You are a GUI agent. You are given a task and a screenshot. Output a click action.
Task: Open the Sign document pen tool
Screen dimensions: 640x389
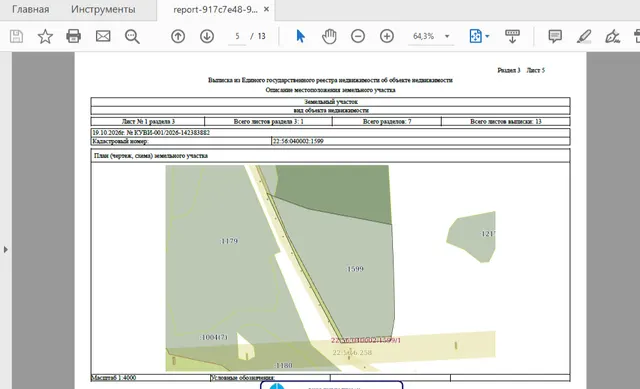[612, 36]
